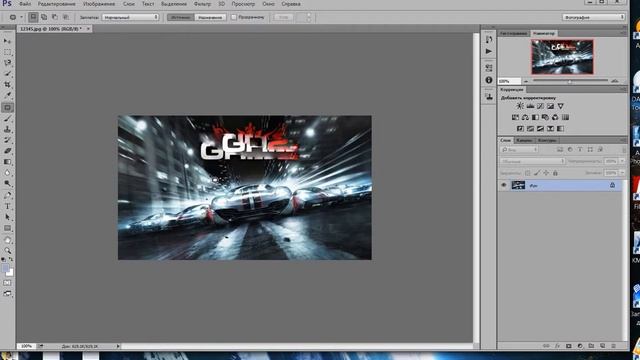Add a Curves adjustment
The image size is (640, 360).
(540, 106)
